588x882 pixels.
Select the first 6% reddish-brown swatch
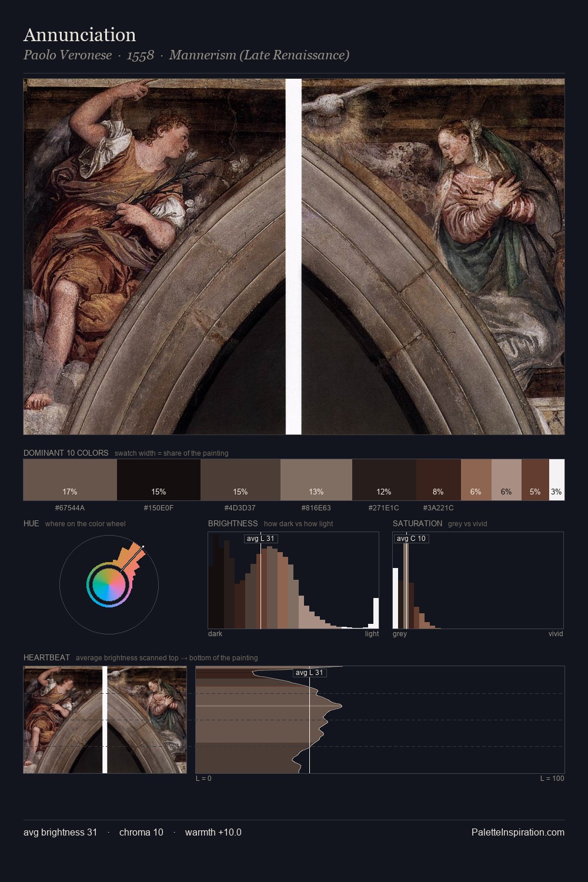point(476,480)
